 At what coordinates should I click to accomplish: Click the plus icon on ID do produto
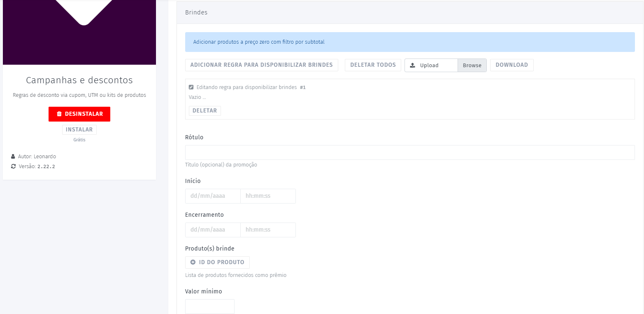pyautogui.click(x=193, y=262)
